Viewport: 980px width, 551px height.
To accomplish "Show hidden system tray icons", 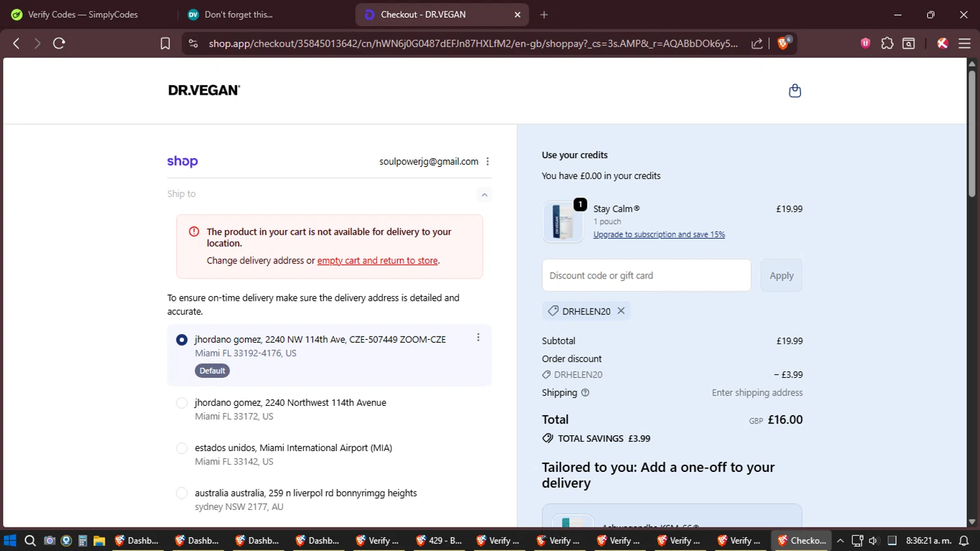I will pos(840,541).
